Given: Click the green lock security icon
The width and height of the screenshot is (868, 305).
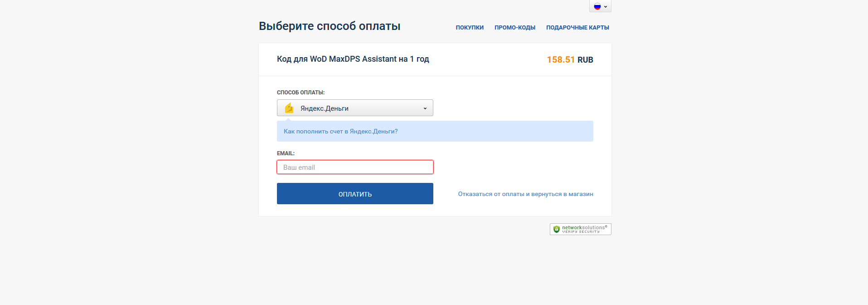Looking at the screenshot, I should pyautogui.click(x=556, y=229).
